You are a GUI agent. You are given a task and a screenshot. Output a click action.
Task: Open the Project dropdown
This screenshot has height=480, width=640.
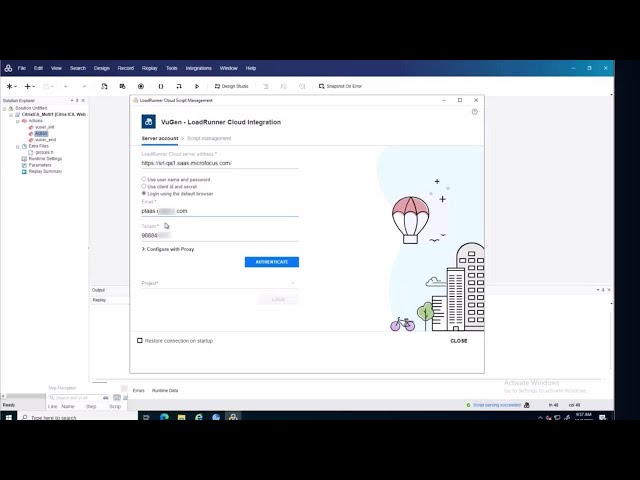[x=218, y=283]
